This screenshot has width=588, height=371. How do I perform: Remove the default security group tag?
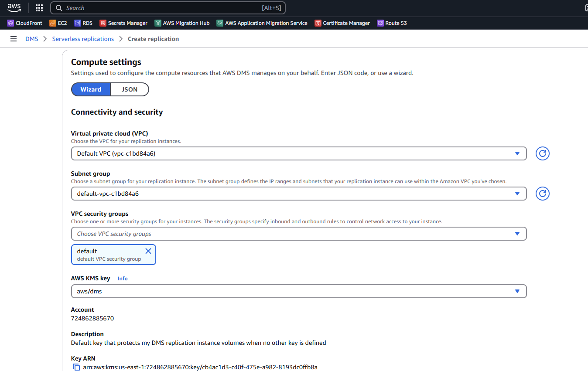pyautogui.click(x=148, y=251)
